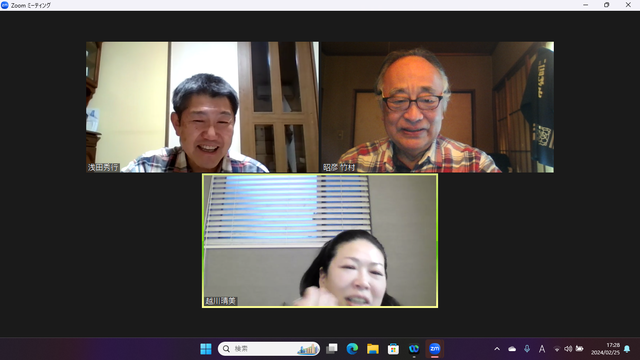This screenshot has height=360, width=640.
Task: Open File Explorer from the taskbar
Action: coord(373,349)
